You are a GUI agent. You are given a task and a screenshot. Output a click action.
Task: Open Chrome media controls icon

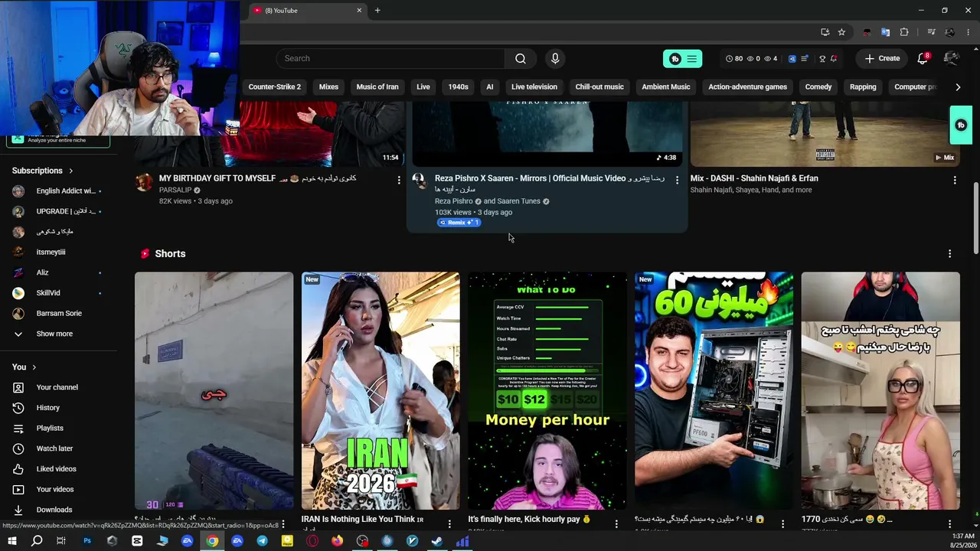pos(931,32)
